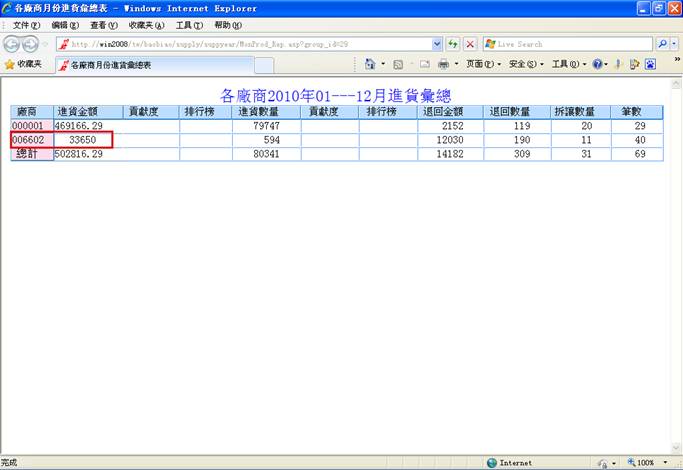Click the vendor code 006602 cell

pos(28,141)
